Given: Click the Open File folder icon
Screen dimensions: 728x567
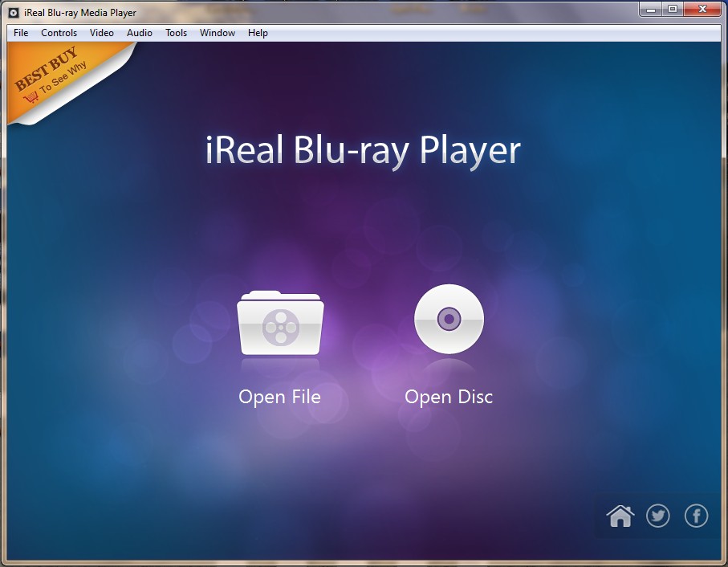Looking at the screenshot, I should (280, 323).
